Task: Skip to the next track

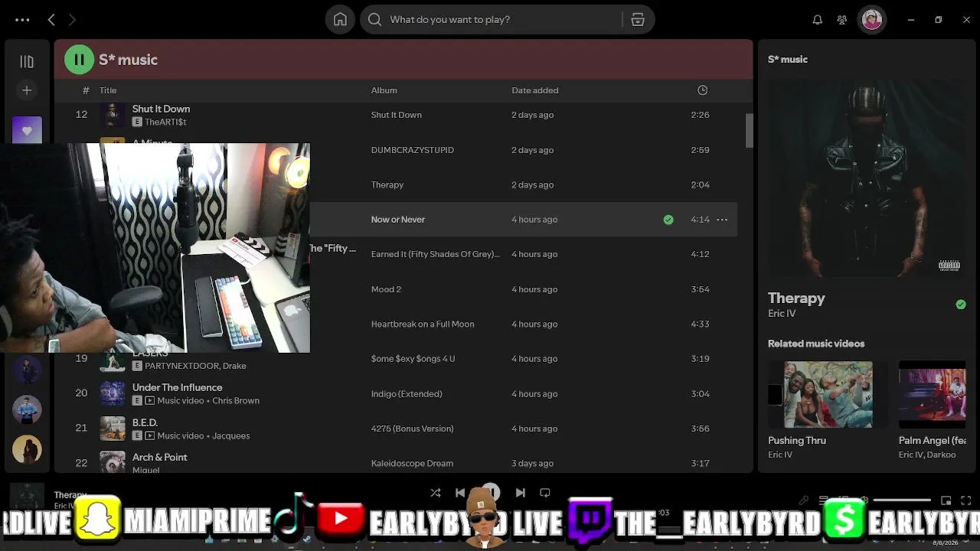Action: tap(520, 493)
